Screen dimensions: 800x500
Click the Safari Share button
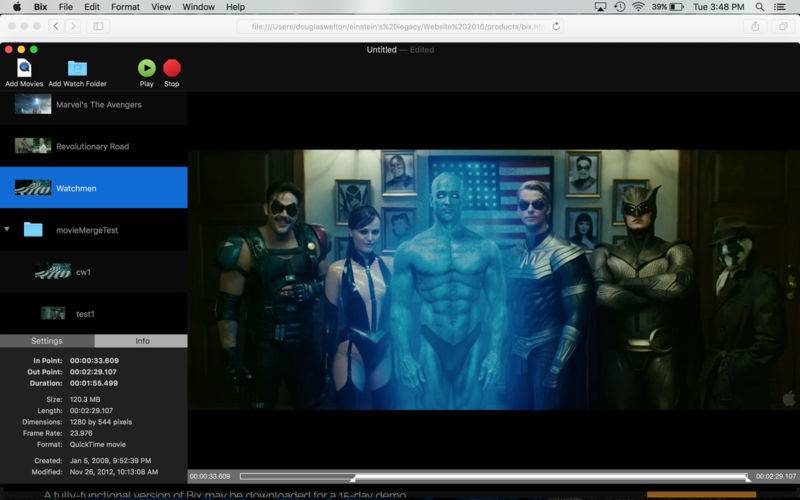pyautogui.click(x=755, y=26)
